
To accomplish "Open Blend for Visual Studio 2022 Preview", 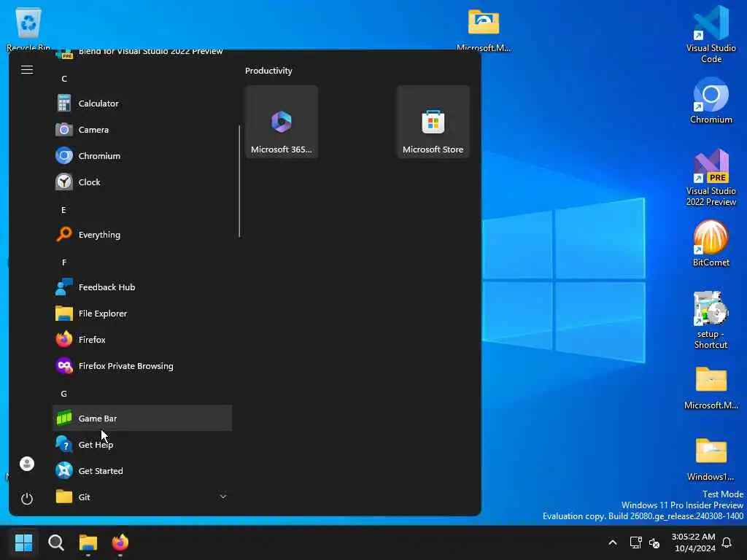I will [142, 52].
